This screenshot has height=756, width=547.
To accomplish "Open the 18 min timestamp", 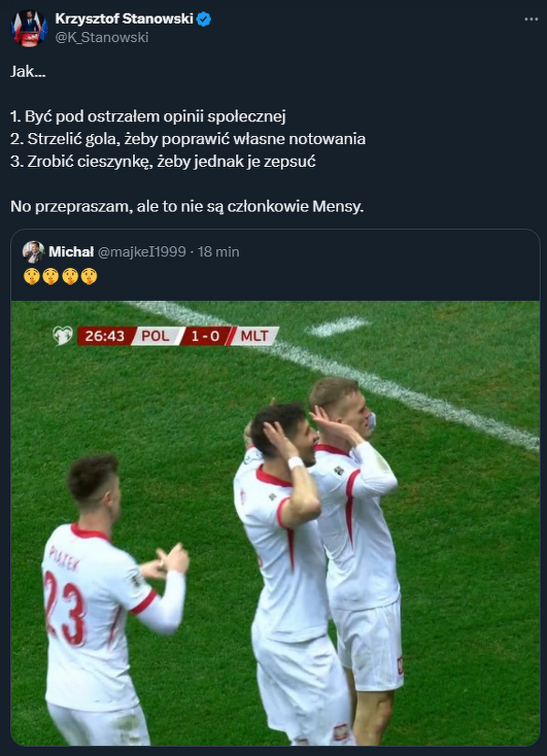I will [x=218, y=252].
